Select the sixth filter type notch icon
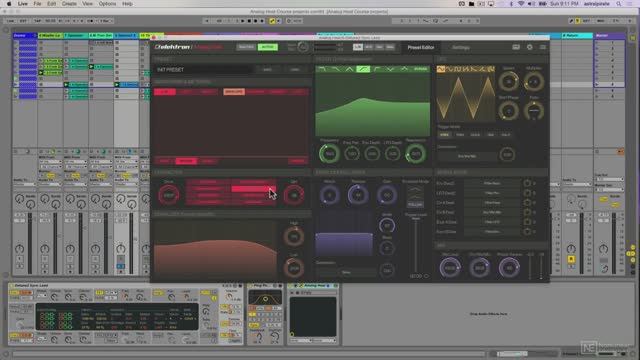The height and width of the screenshot is (360, 640). click(x=391, y=69)
